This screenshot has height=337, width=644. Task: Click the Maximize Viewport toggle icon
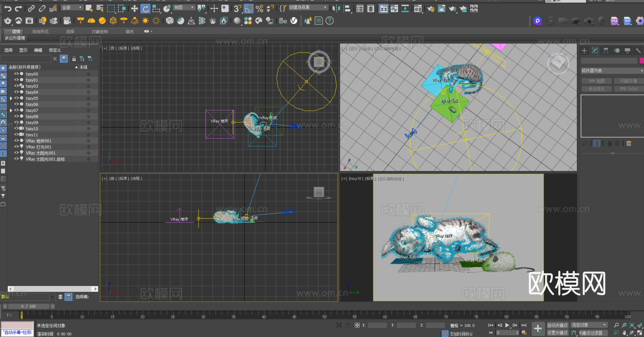640,333
